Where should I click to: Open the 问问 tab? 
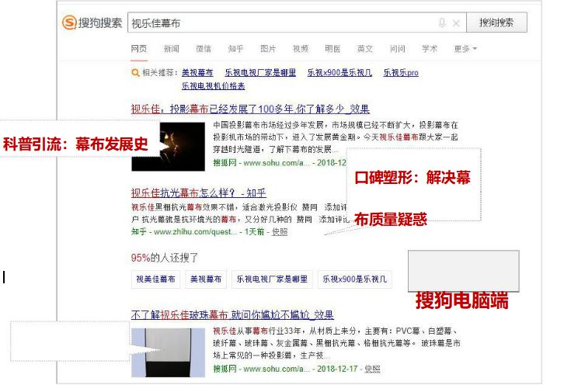click(398, 48)
